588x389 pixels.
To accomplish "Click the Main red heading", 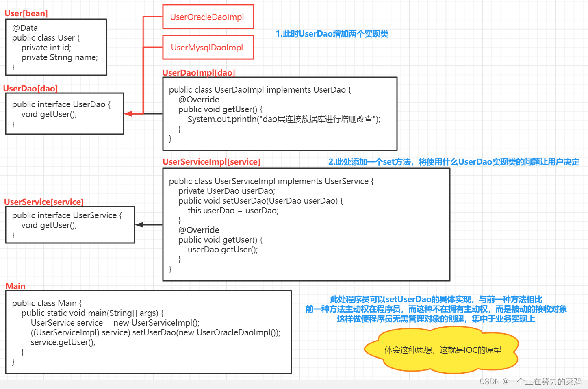I will [15, 286].
